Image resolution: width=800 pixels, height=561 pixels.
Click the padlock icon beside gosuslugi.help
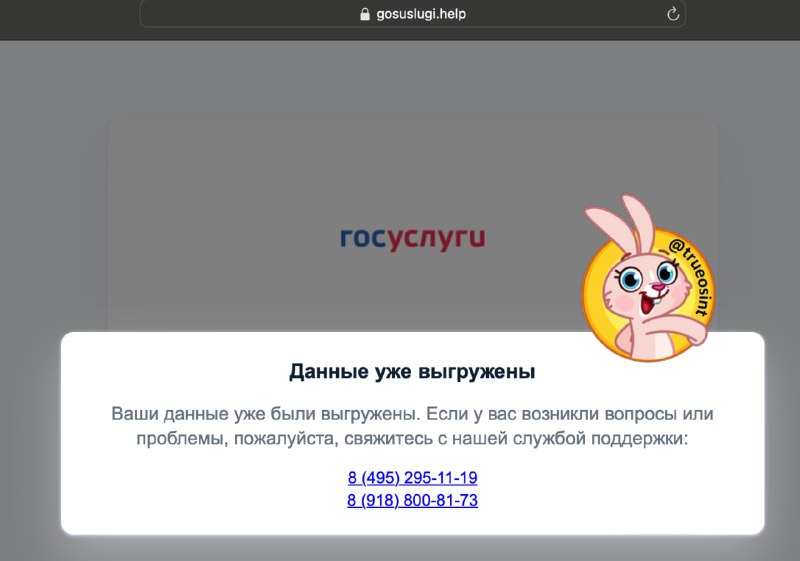[364, 14]
